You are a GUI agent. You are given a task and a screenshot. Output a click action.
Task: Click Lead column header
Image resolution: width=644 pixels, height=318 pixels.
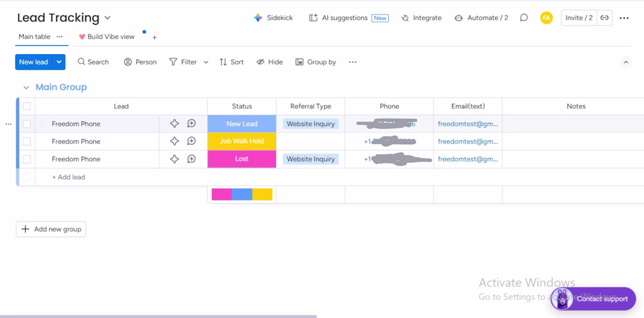[121, 107]
